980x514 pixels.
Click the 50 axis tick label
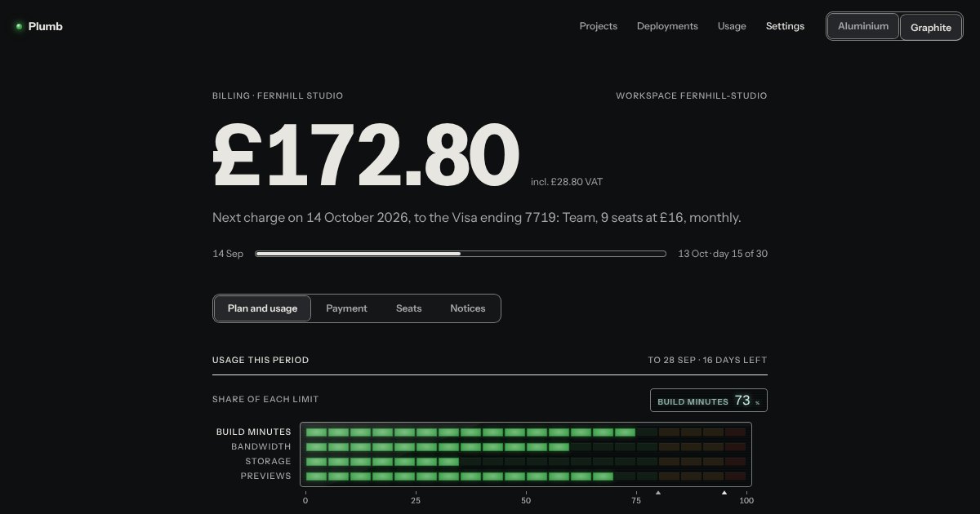tap(526, 500)
